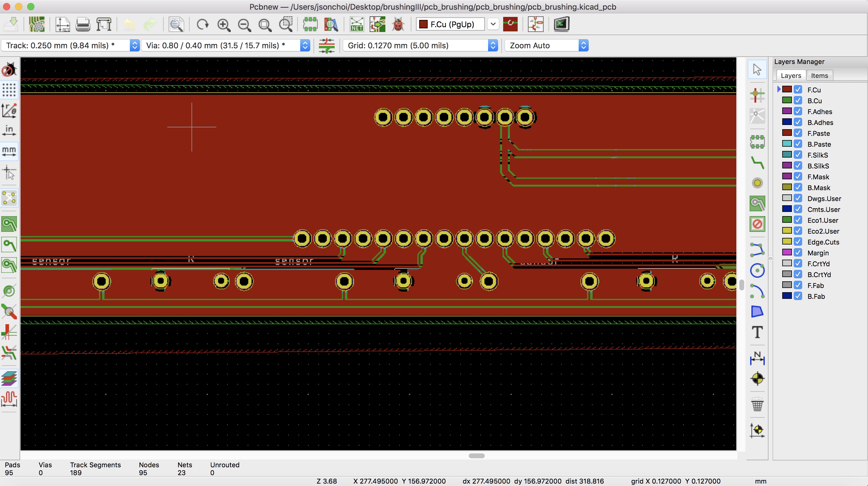Select the add text tool
Screen dimensions: 868x486
click(x=757, y=332)
